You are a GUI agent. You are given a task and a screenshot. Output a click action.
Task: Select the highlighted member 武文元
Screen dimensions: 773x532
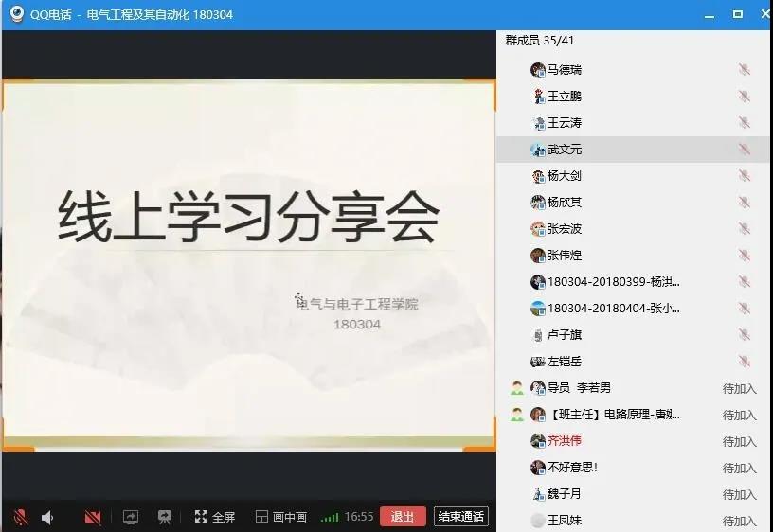tap(565, 150)
